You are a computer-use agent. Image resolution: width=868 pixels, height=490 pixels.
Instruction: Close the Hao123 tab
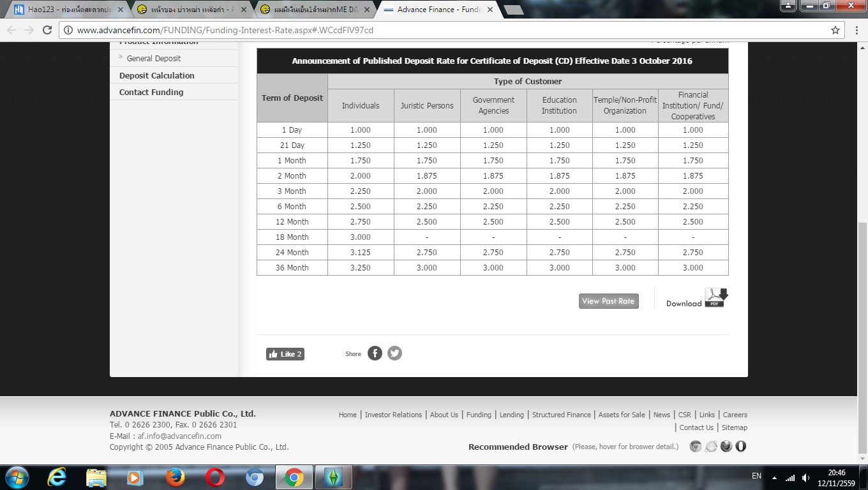click(x=121, y=10)
